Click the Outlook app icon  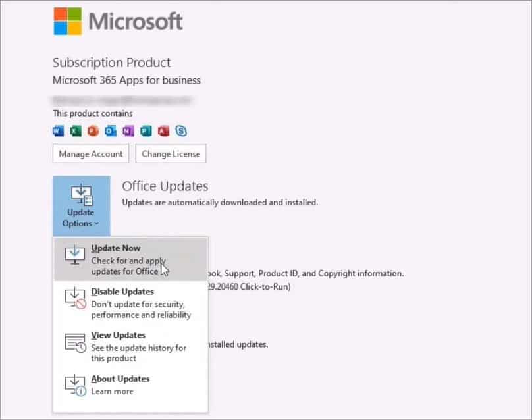[x=111, y=131]
